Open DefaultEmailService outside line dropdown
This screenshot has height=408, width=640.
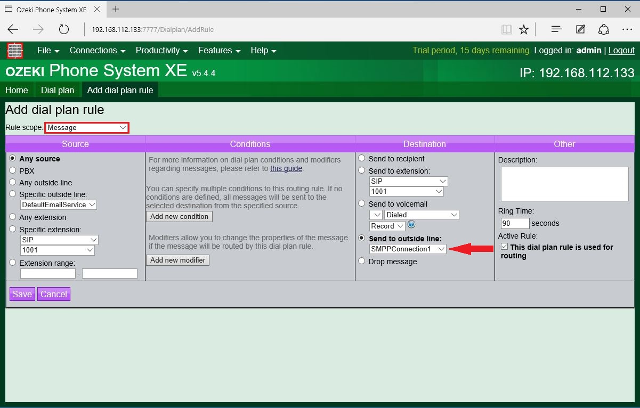[x=58, y=205]
